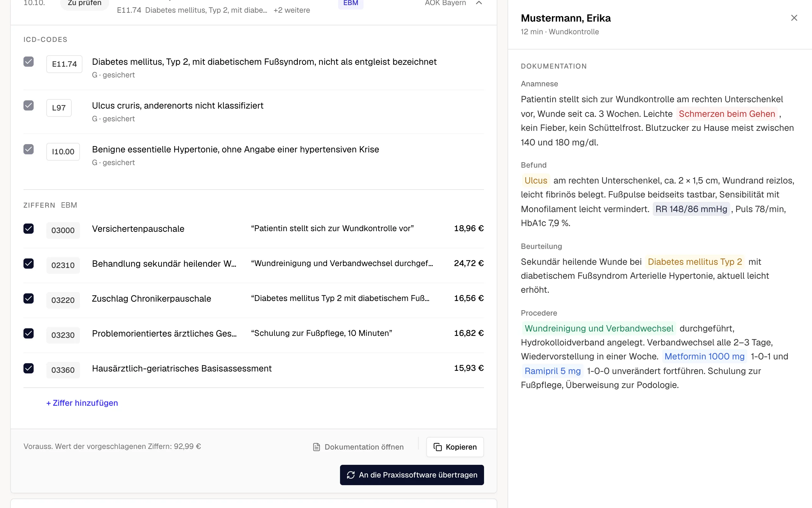Select the 03220 Ziffer code

pyautogui.click(x=63, y=300)
